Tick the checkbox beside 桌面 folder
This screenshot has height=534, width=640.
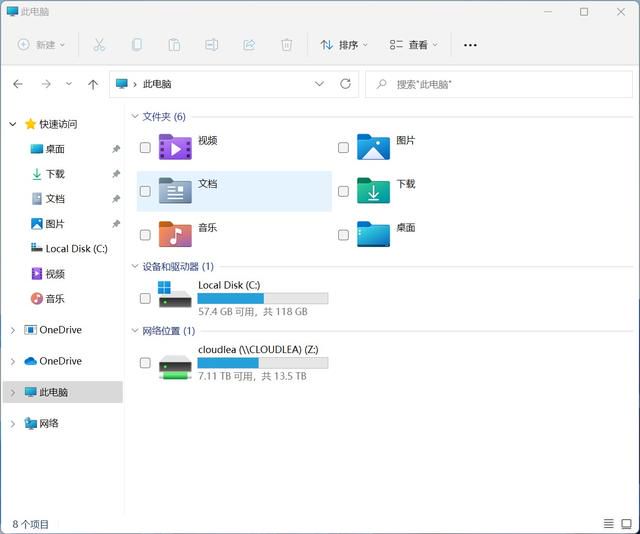pos(343,235)
